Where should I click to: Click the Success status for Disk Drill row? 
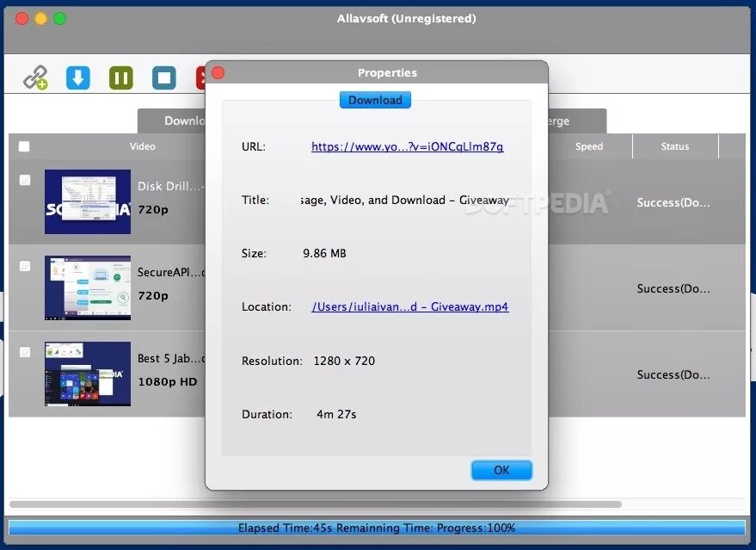(x=673, y=202)
